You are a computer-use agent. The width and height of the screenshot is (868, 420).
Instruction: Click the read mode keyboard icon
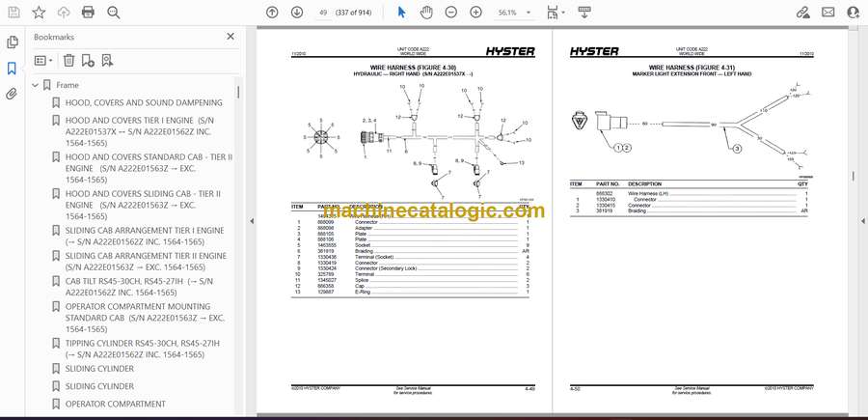(x=584, y=13)
